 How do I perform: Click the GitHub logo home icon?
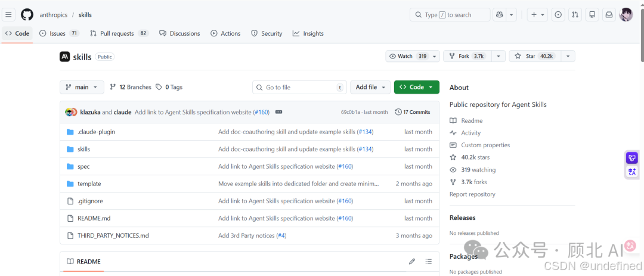(x=27, y=15)
